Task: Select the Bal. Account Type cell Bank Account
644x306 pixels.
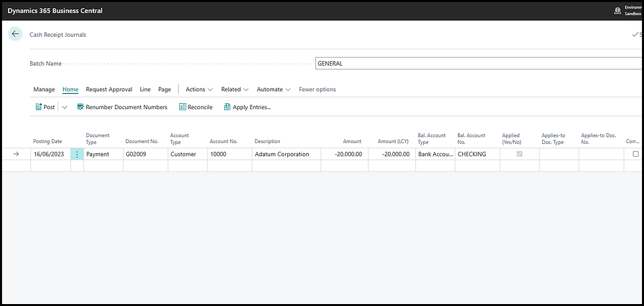Action: click(435, 154)
